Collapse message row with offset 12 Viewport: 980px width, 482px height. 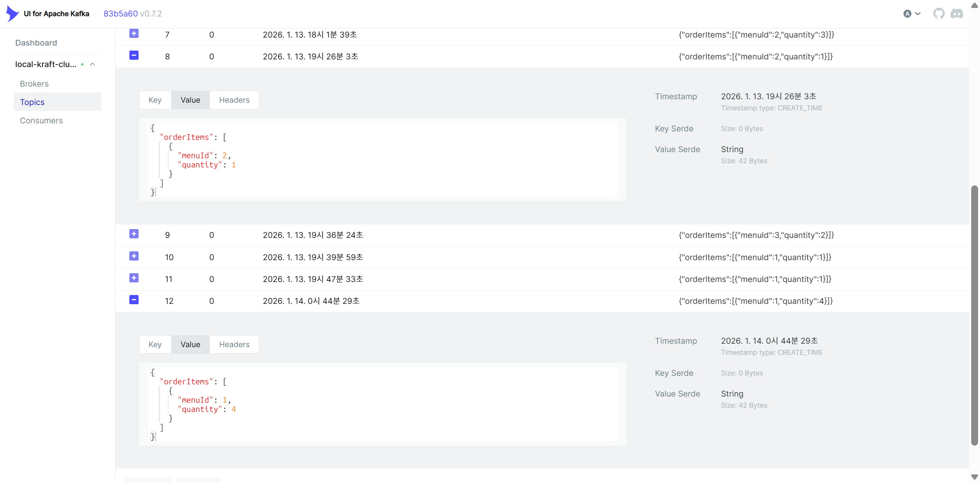pos(134,300)
